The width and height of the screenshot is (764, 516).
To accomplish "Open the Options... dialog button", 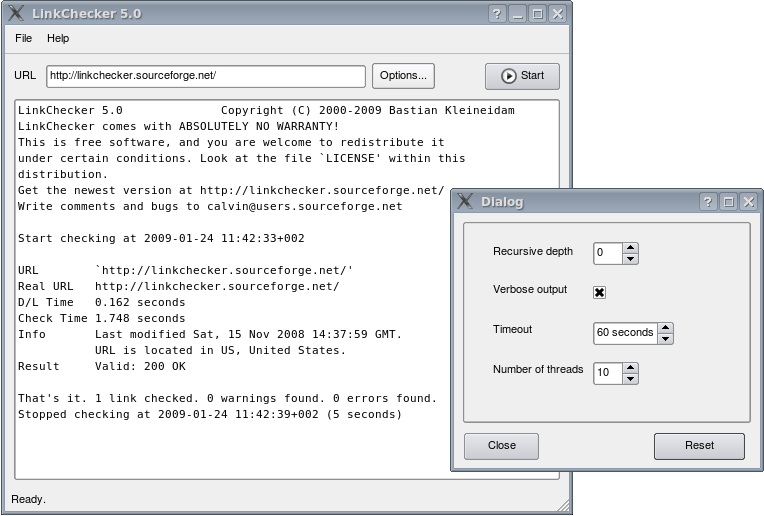I will pos(404,75).
